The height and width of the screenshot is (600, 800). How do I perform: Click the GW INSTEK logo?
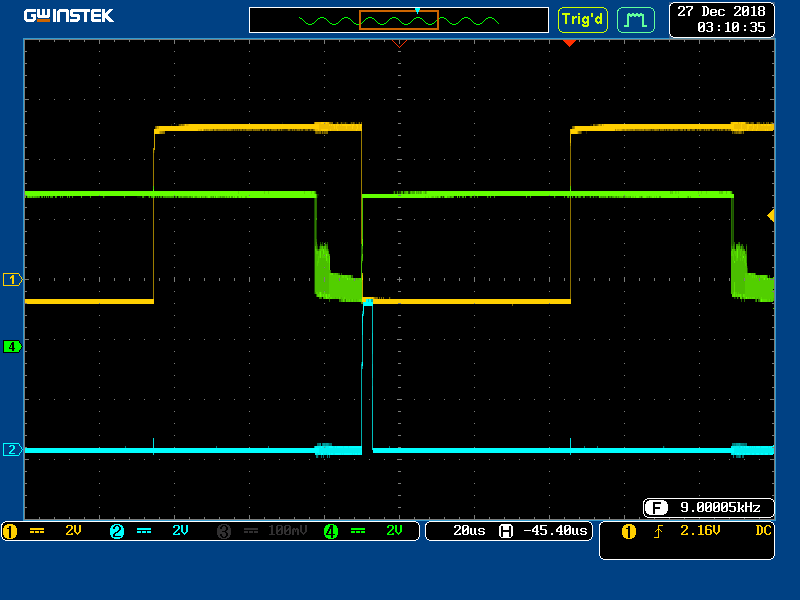tap(68, 16)
